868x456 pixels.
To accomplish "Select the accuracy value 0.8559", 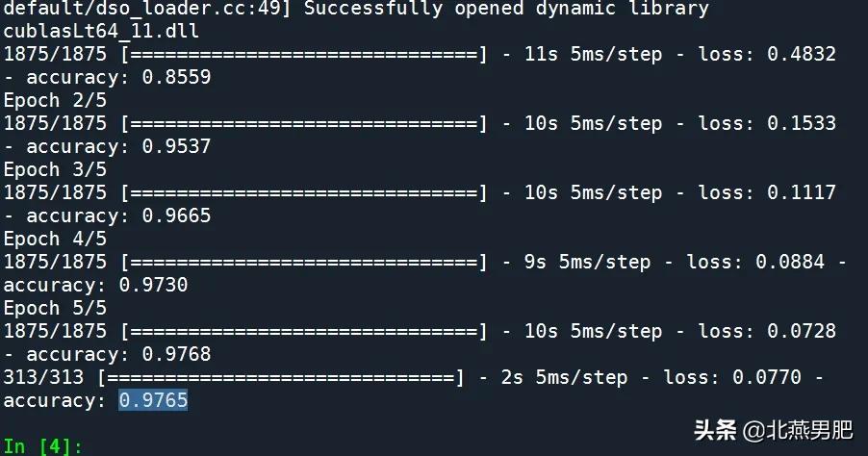I will [x=176, y=77].
